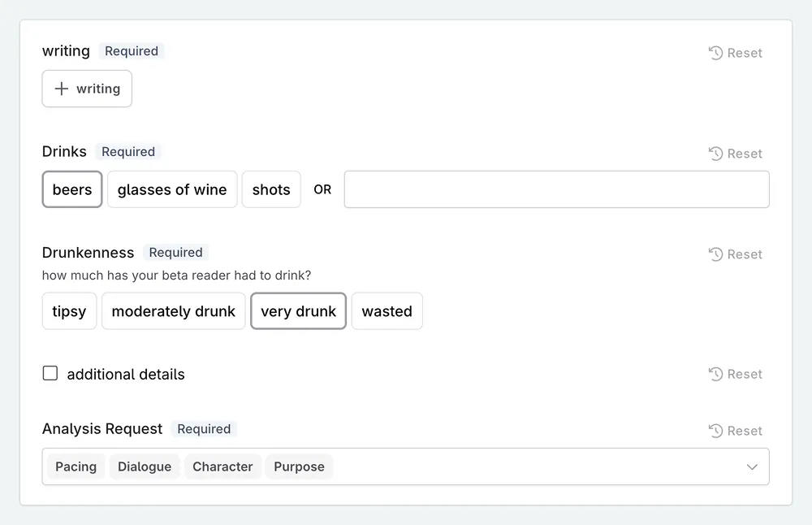Select moderately drunk
Viewport: 812px width, 525px height.
tap(173, 311)
